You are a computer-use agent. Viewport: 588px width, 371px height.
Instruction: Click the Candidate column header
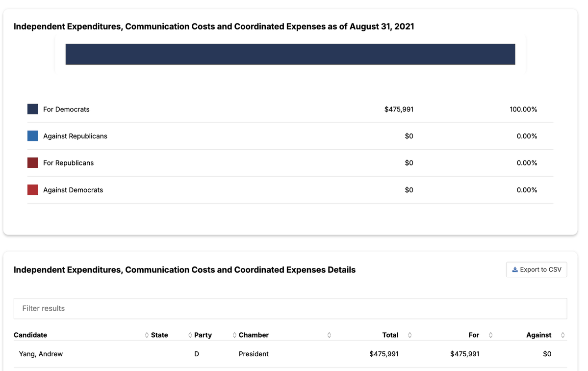30,335
